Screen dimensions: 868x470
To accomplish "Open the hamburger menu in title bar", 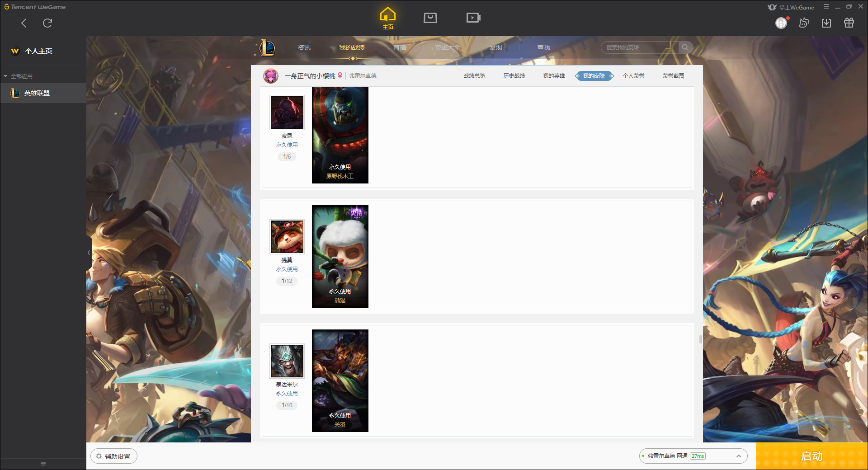I will [x=826, y=7].
